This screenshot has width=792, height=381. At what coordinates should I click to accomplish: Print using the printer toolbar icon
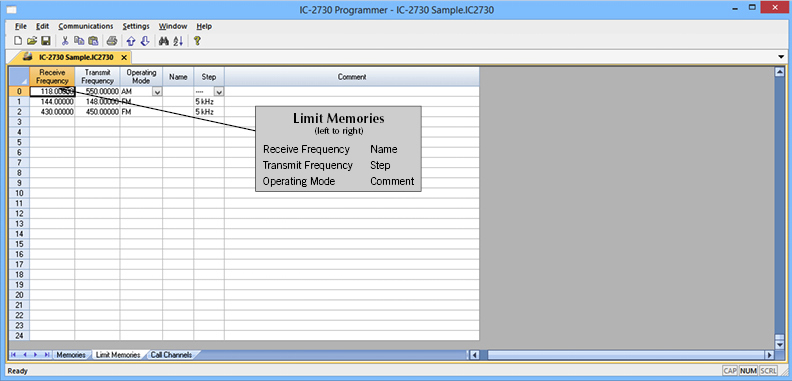[112, 41]
